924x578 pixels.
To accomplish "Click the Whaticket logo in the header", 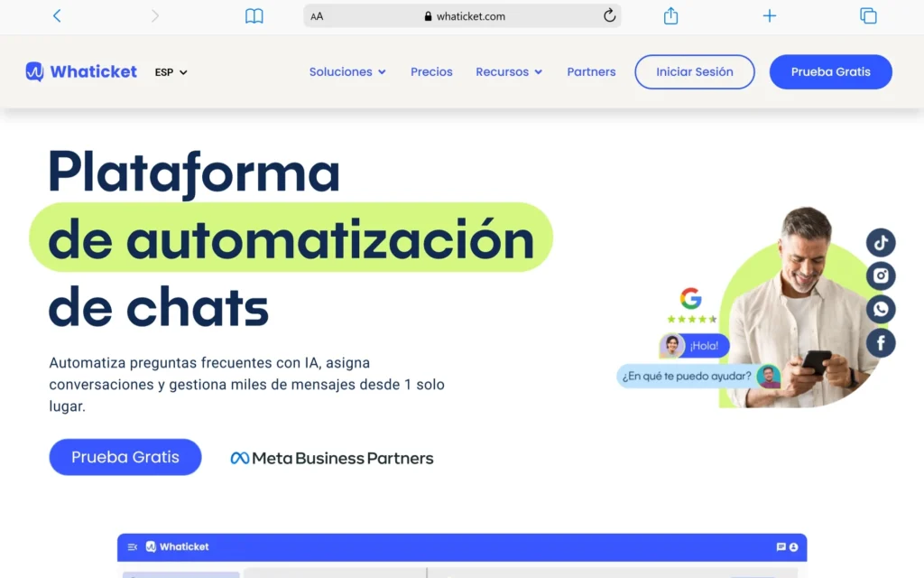I will point(82,72).
